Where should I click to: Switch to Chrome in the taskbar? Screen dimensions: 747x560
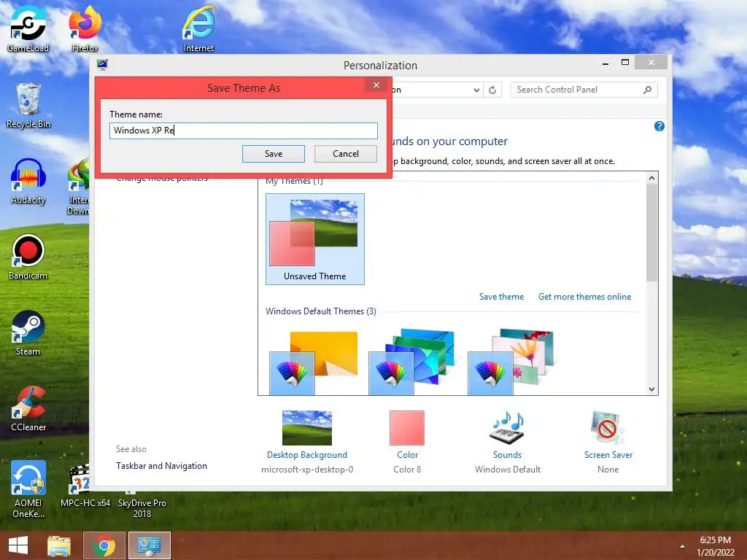coord(104,545)
